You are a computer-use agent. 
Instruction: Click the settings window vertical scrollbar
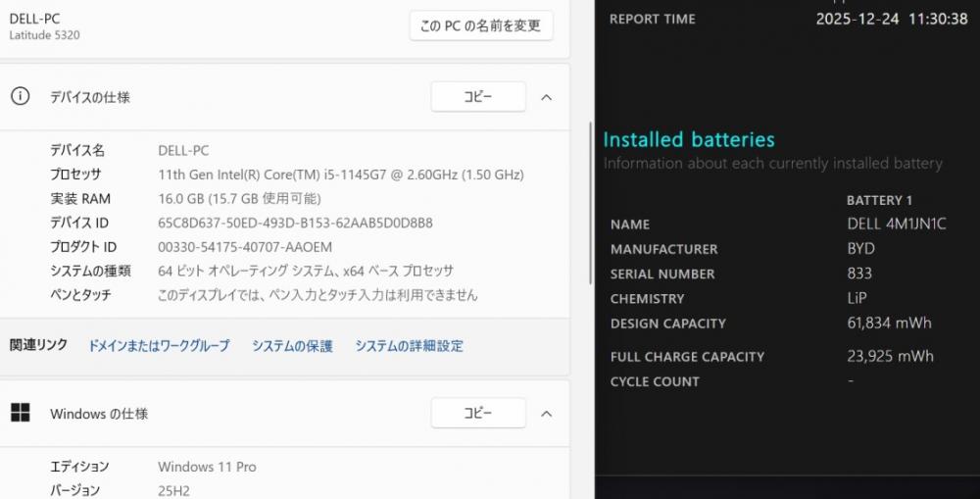tap(591, 203)
